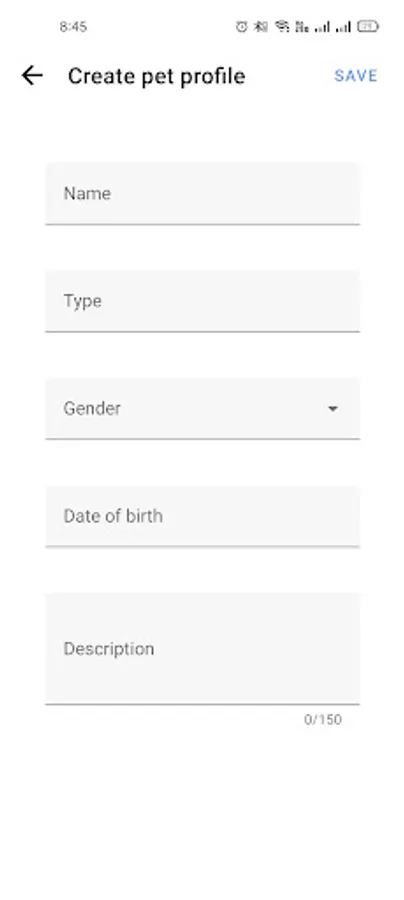The image size is (404, 900).
Task: Tap the Description text area
Action: pos(203,649)
